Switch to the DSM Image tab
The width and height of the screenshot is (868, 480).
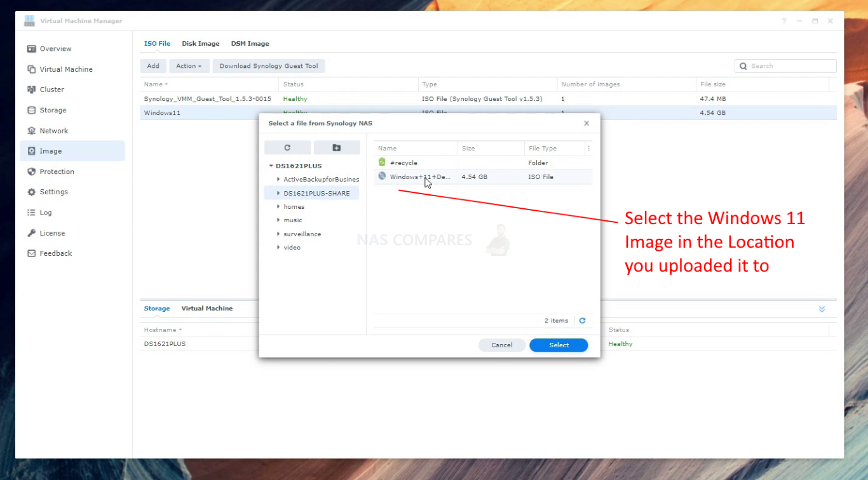point(250,44)
